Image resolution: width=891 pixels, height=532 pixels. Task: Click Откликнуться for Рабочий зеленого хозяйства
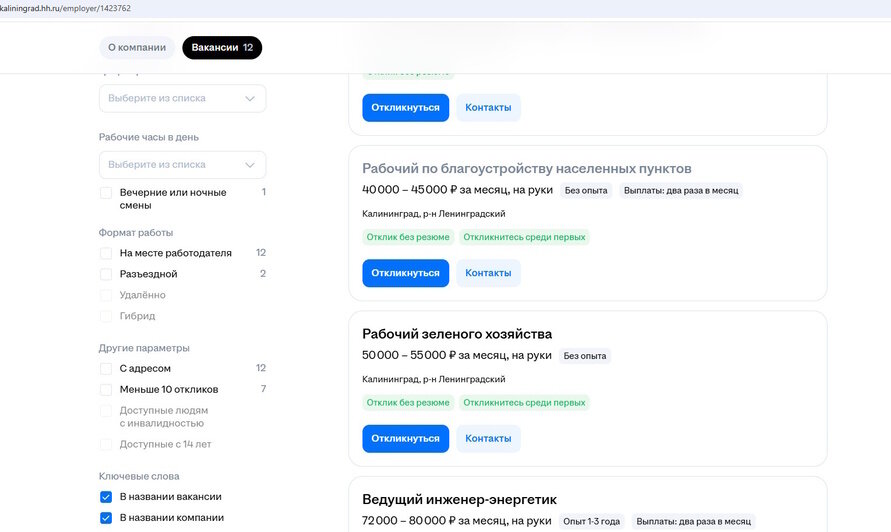coord(405,438)
